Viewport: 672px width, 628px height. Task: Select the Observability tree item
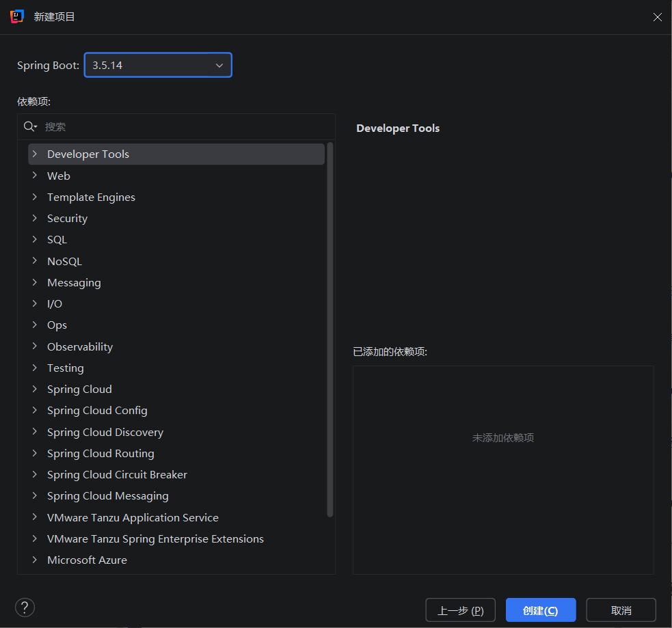click(80, 346)
